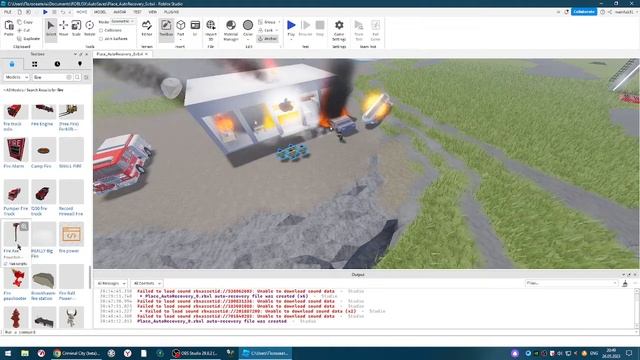Viewport: 640px width, 360px height.
Task: Click the Output filter text field
Action: tap(571, 283)
